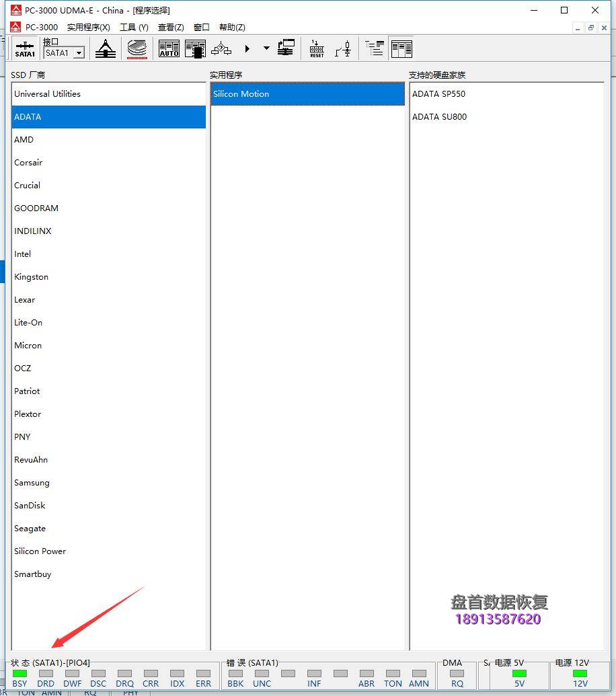This screenshot has width=616, height=696.
Task: Click the green BSY status indicator
Action: tap(20, 673)
